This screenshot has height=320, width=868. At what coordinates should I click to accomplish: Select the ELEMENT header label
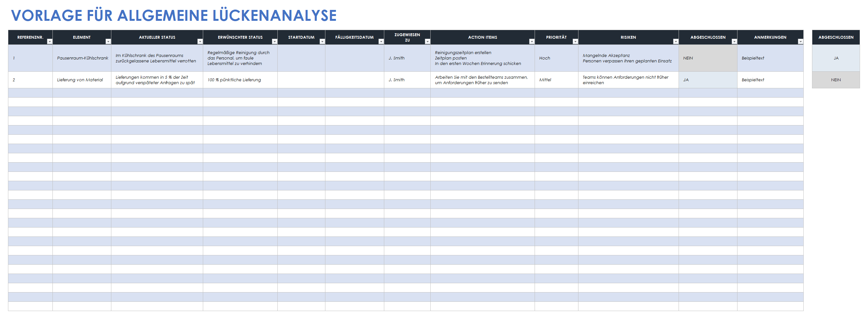point(82,37)
